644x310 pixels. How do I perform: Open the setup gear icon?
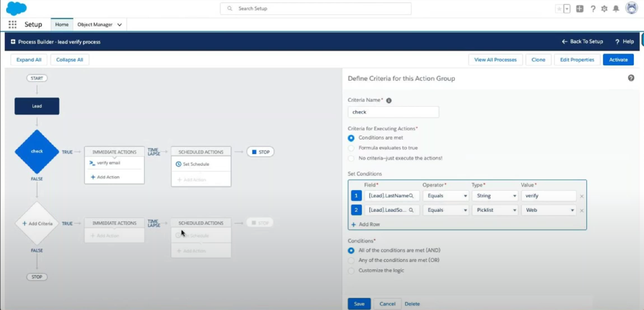(604, 9)
